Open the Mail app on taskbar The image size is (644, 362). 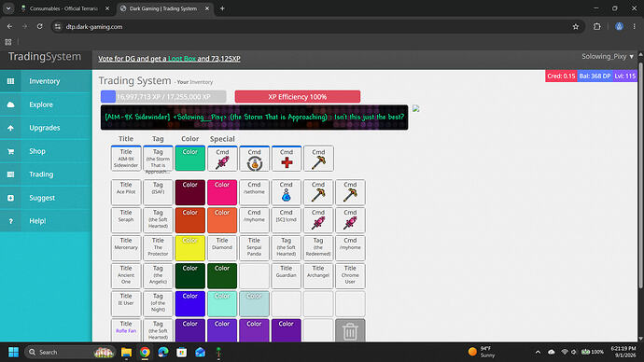point(200,352)
